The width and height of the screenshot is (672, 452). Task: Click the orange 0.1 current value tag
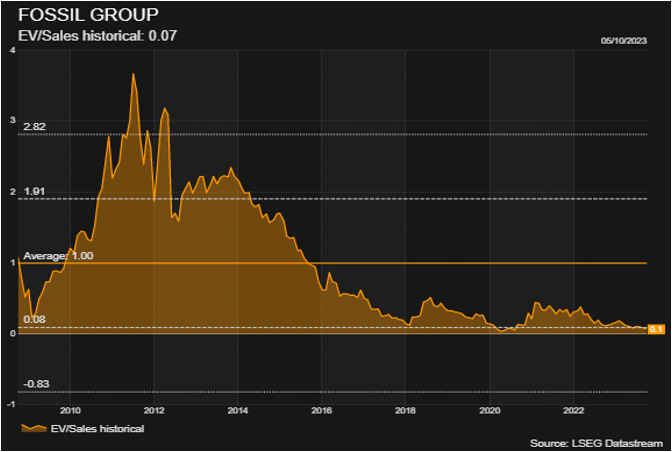[656, 329]
